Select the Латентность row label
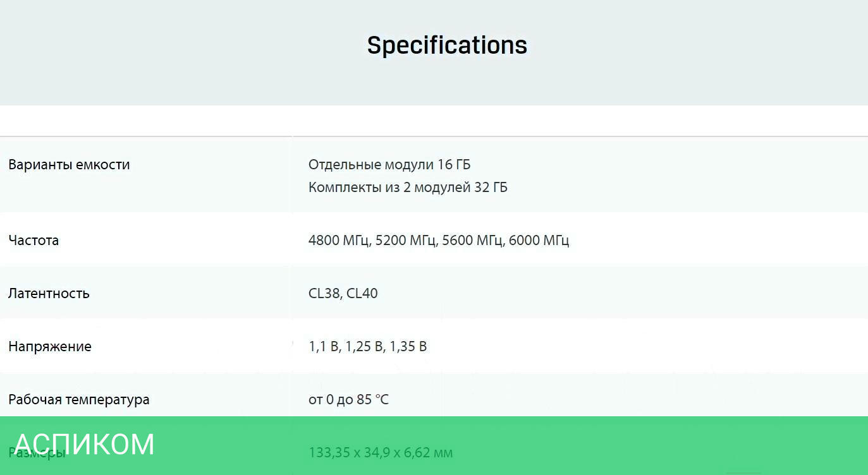 [49, 294]
